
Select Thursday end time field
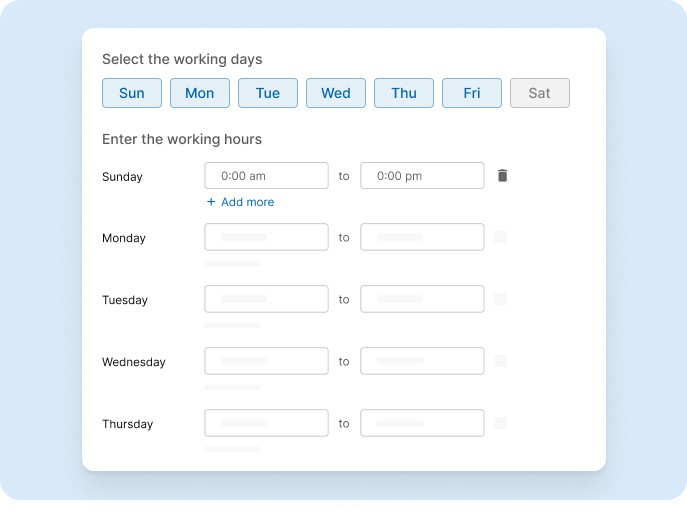422,423
